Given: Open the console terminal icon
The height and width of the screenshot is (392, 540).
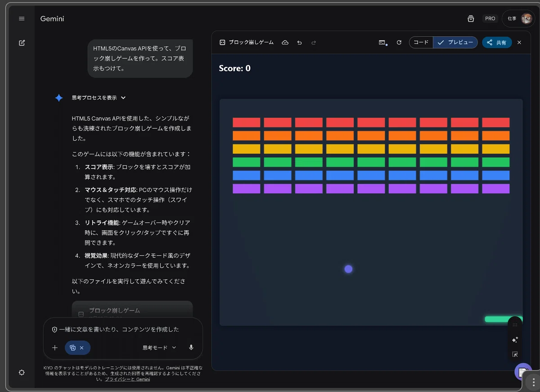Looking at the screenshot, I should click(382, 42).
